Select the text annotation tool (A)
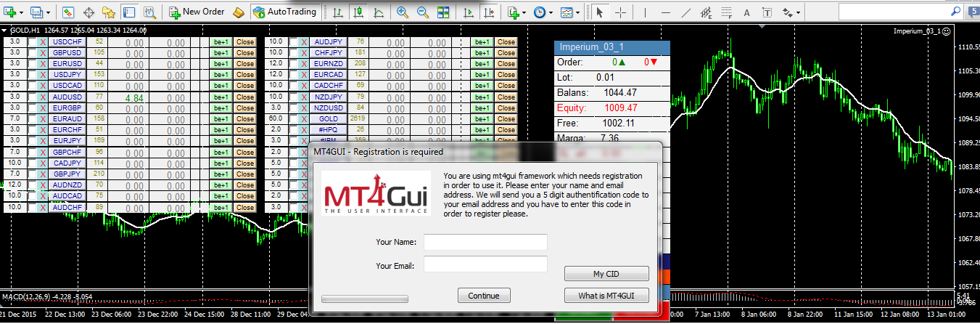980x324 pixels. tap(747, 12)
